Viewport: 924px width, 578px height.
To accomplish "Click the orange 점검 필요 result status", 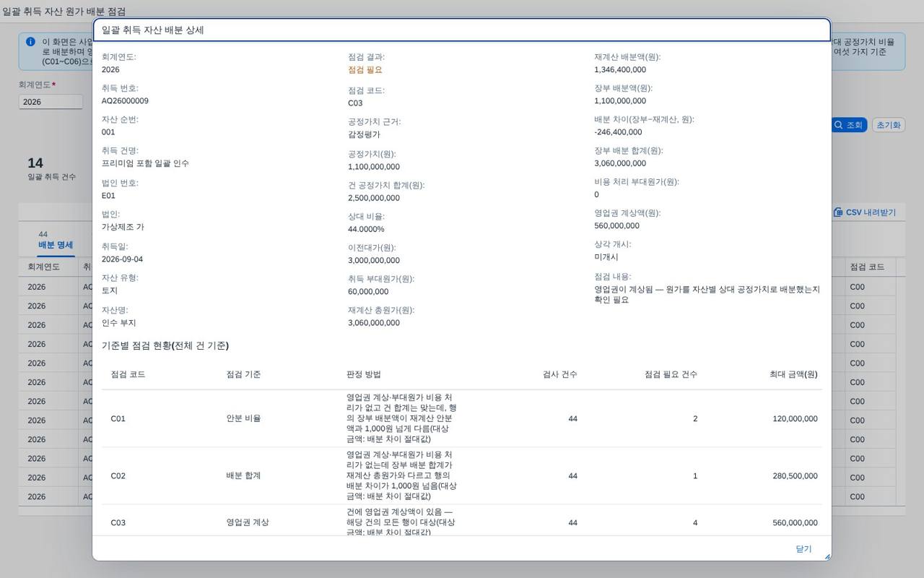I will pos(365,70).
